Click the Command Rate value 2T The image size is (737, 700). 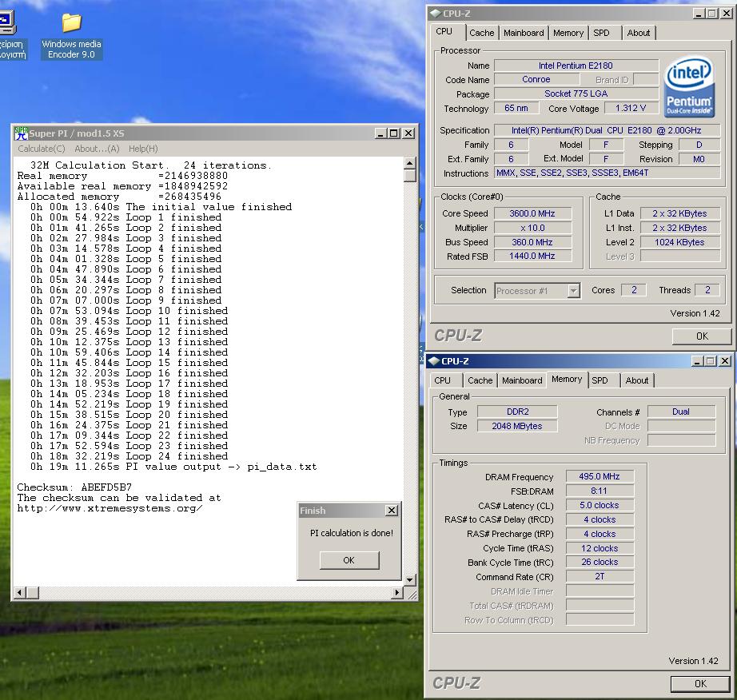click(600, 576)
